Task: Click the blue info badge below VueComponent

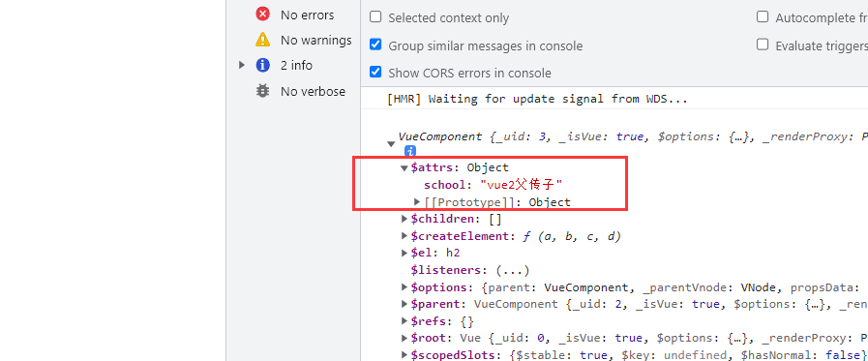Action: (x=409, y=151)
